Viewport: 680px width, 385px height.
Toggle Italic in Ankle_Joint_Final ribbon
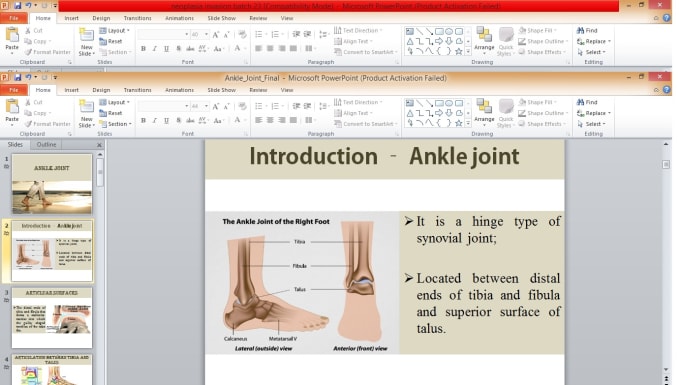[x=155, y=121]
